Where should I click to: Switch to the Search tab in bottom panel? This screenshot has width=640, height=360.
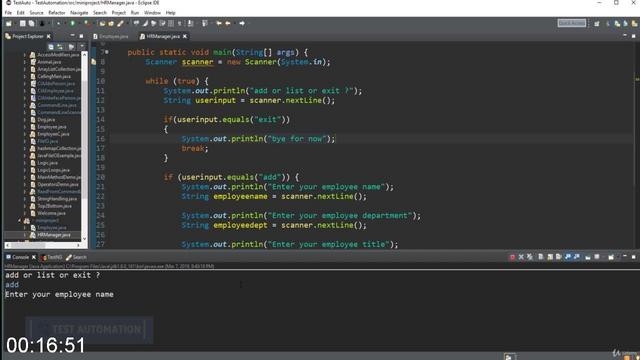(76, 257)
